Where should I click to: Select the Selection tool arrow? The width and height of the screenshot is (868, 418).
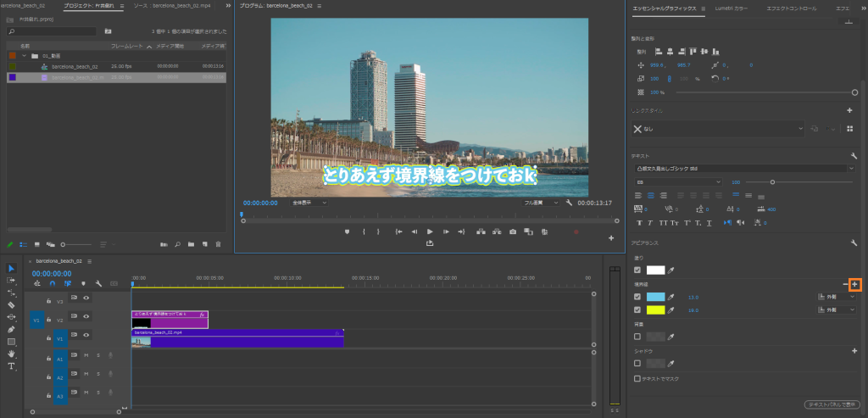[12, 268]
